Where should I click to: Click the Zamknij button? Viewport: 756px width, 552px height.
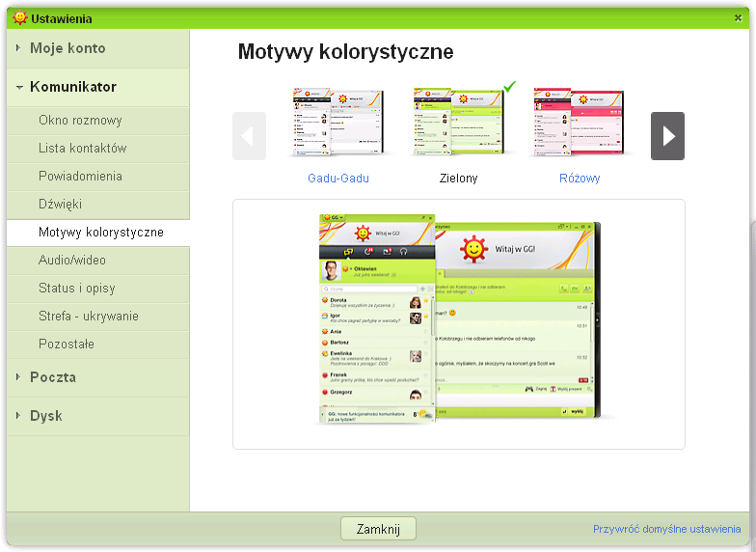point(378,529)
